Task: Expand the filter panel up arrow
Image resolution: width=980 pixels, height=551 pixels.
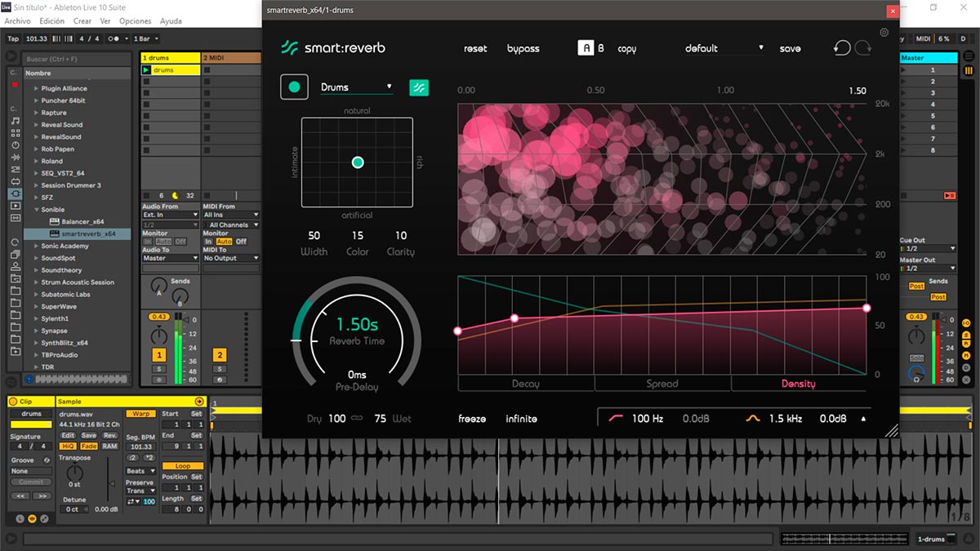Action: click(x=863, y=419)
